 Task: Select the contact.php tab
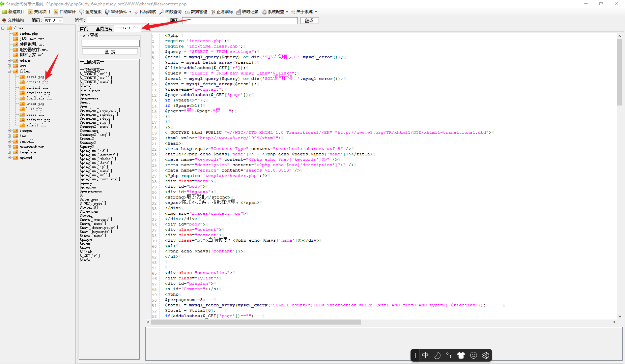click(x=127, y=28)
